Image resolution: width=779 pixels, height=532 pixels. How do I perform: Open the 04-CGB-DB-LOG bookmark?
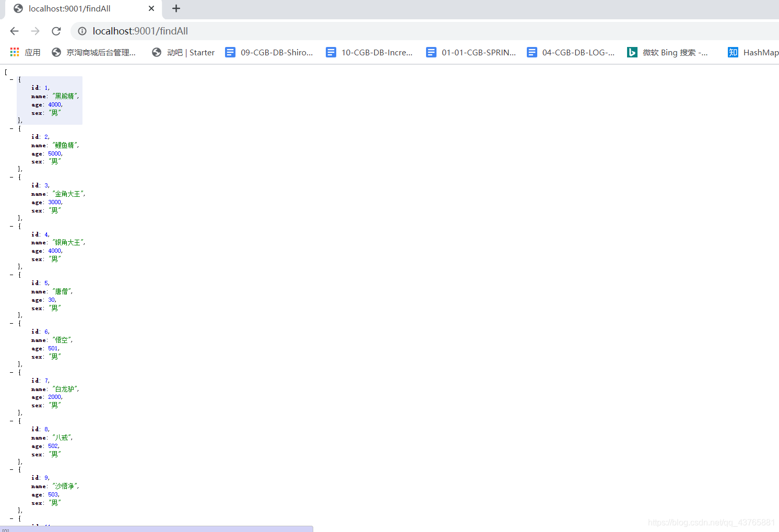click(x=571, y=52)
